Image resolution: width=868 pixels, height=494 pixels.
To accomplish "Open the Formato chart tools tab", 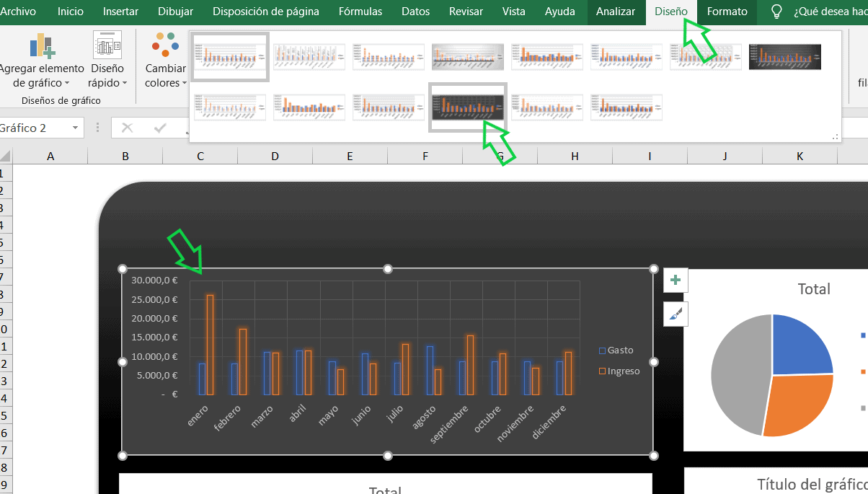I will (x=727, y=12).
